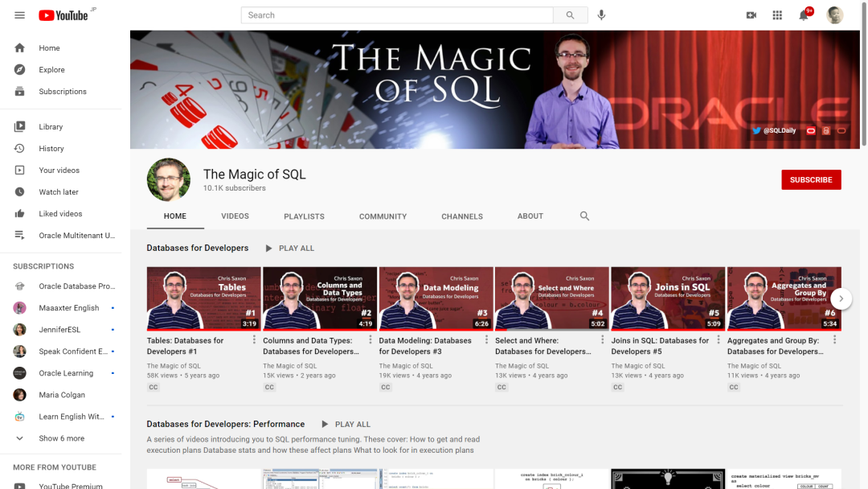
Task: Switch to ABOUT tab
Action: point(530,216)
